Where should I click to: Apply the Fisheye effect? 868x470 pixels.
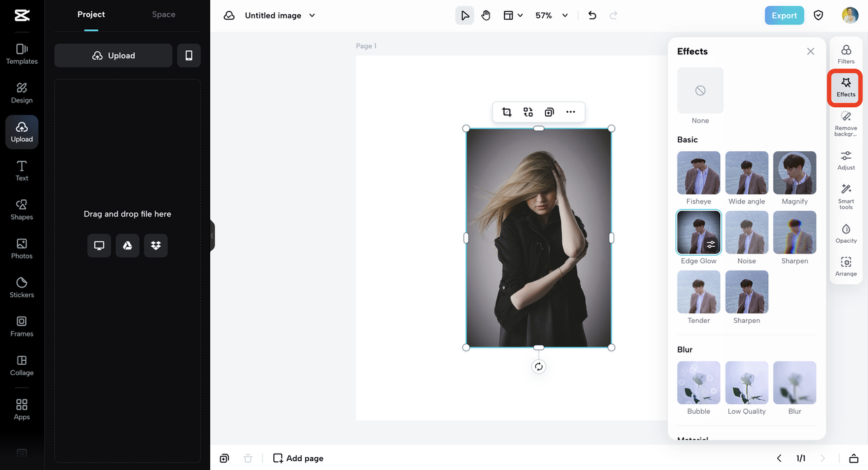coord(698,173)
